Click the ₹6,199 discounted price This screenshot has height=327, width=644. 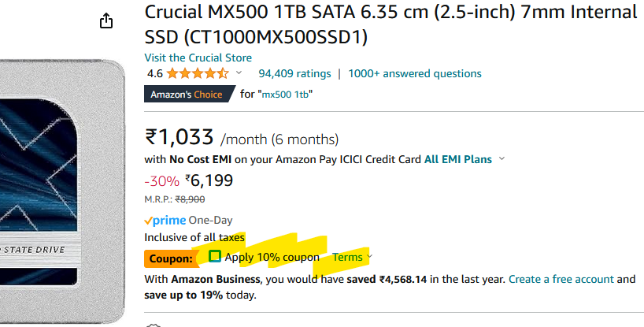coord(209,180)
